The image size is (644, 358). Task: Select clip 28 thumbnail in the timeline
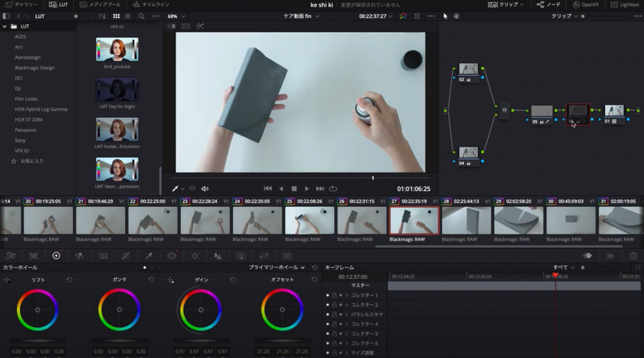(466, 221)
